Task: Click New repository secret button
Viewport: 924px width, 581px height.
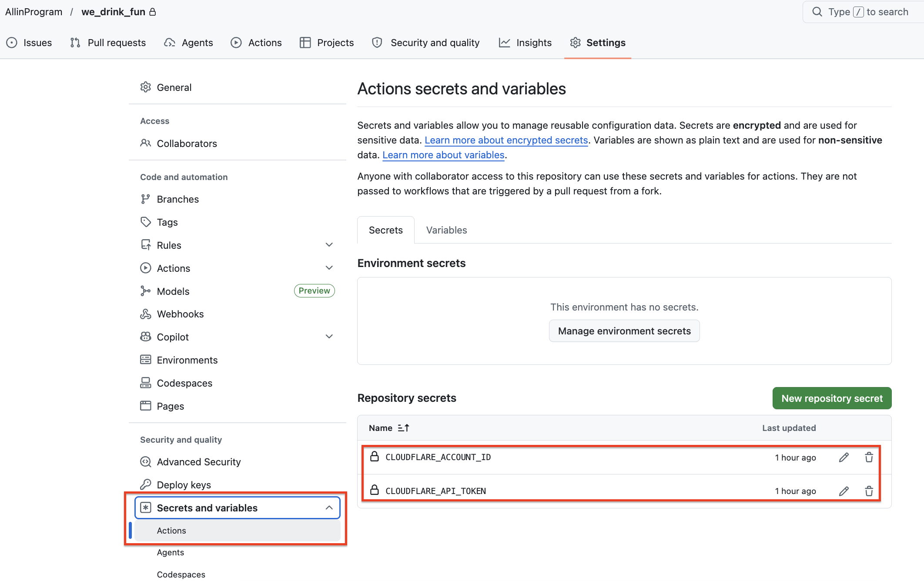Action: [x=832, y=398]
